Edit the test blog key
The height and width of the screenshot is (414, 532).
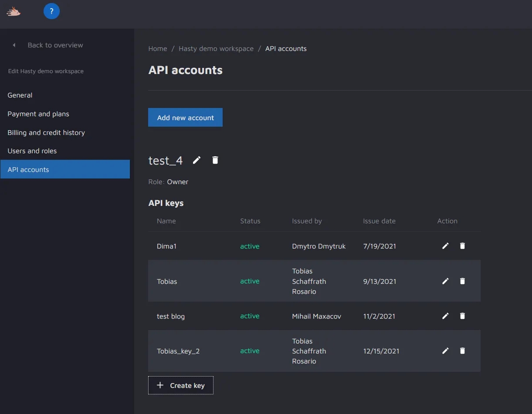(445, 316)
